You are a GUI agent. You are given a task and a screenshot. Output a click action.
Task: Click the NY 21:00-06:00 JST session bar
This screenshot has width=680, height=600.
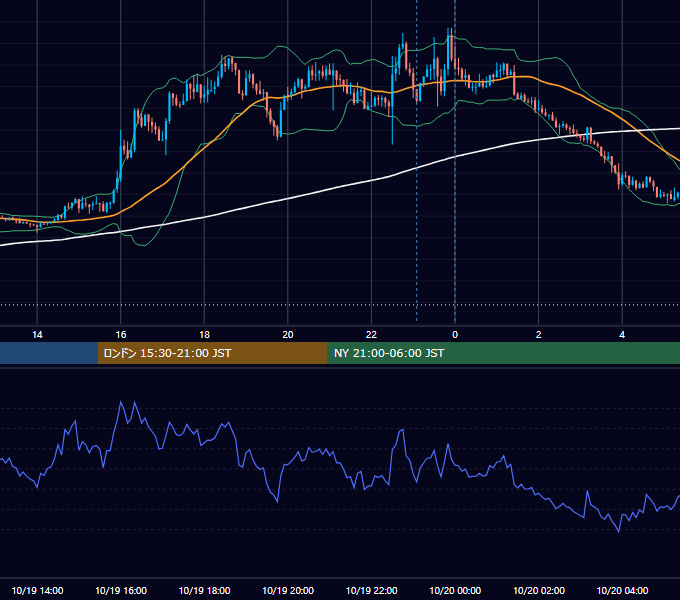[503, 353]
